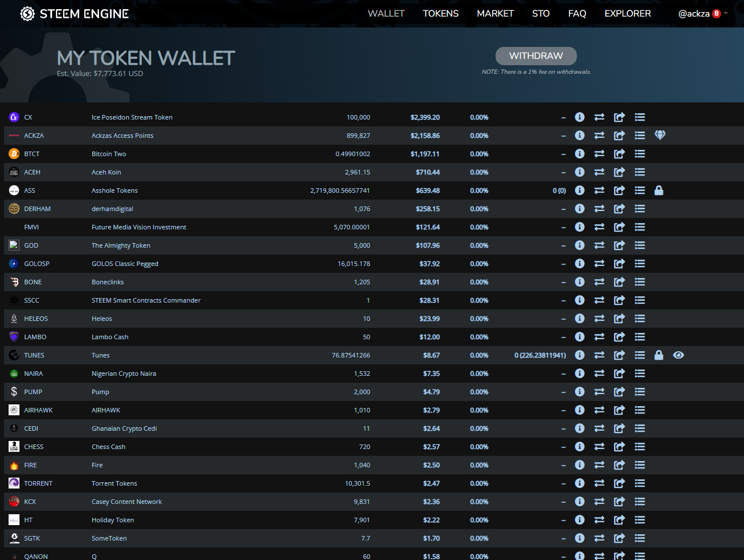
Task: Click the 'Future Media Vision Investment' name
Action: click(x=139, y=227)
